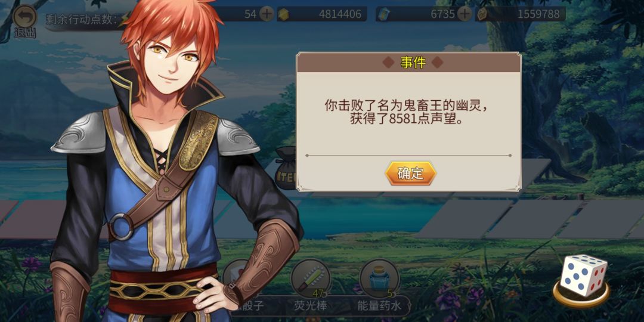Tap the 4814406 gold amount field
This screenshot has height=322, width=644.
pyautogui.click(x=323, y=14)
